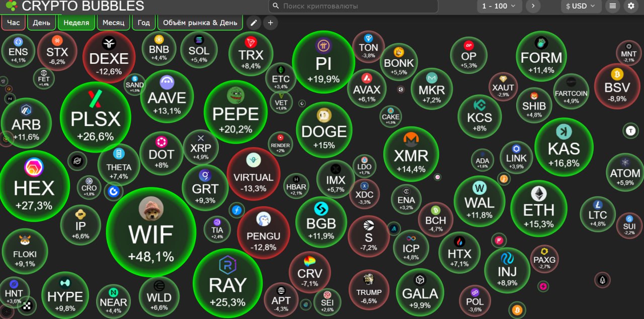
Task: Select the BSV bubble
Action: pos(617,85)
